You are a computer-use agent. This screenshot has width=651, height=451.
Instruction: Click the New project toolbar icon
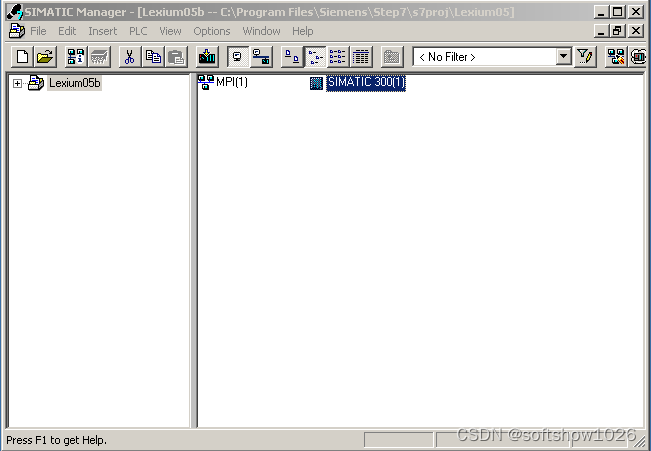pos(22,57)
